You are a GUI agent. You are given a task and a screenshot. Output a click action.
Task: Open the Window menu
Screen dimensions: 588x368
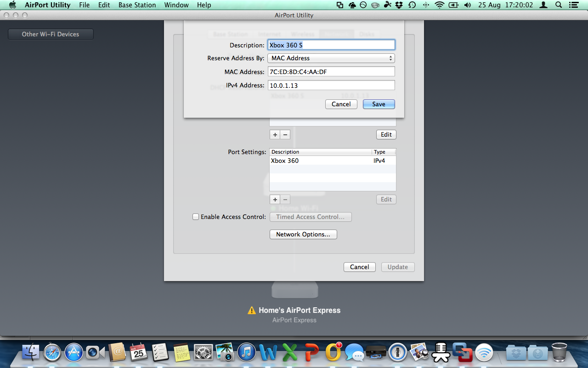(x=176, y=5)
